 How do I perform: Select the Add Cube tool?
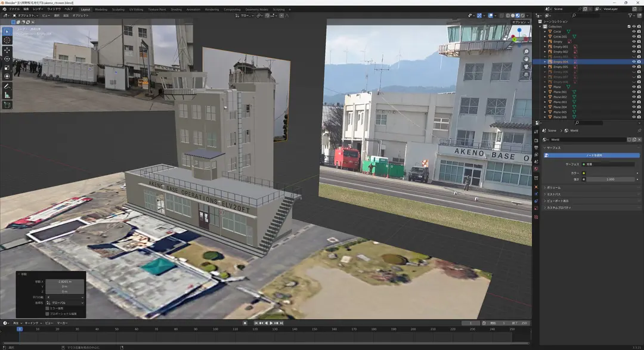(7, 105)
